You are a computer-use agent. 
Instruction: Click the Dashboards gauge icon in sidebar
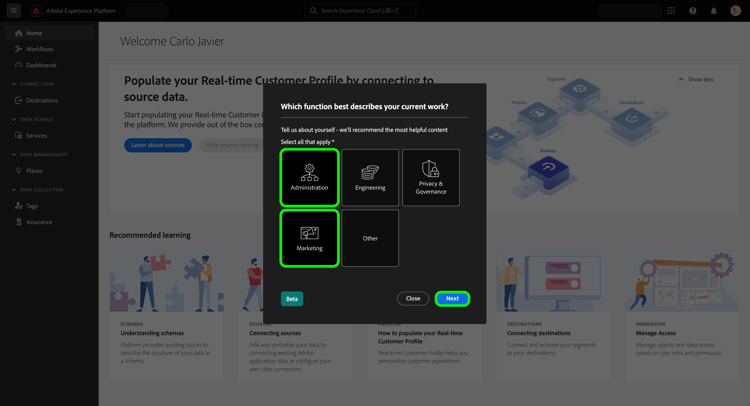click(19, 65)
